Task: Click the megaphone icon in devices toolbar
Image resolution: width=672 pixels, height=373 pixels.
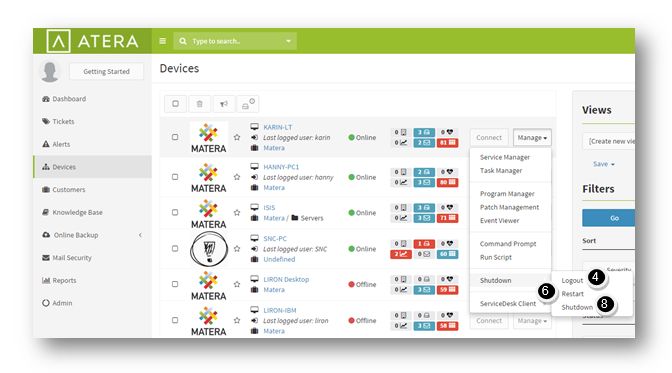Action: coord(224,104)
